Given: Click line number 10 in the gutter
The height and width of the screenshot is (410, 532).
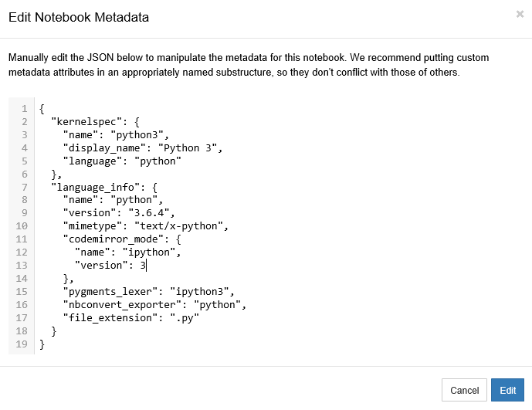Looking at the screenshot, I should click(x=22, y=226).
